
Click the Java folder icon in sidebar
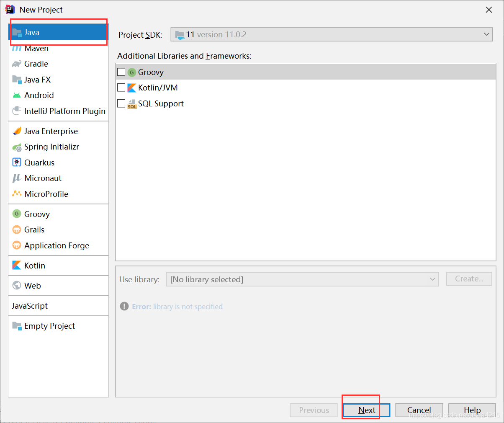[17, 32]
